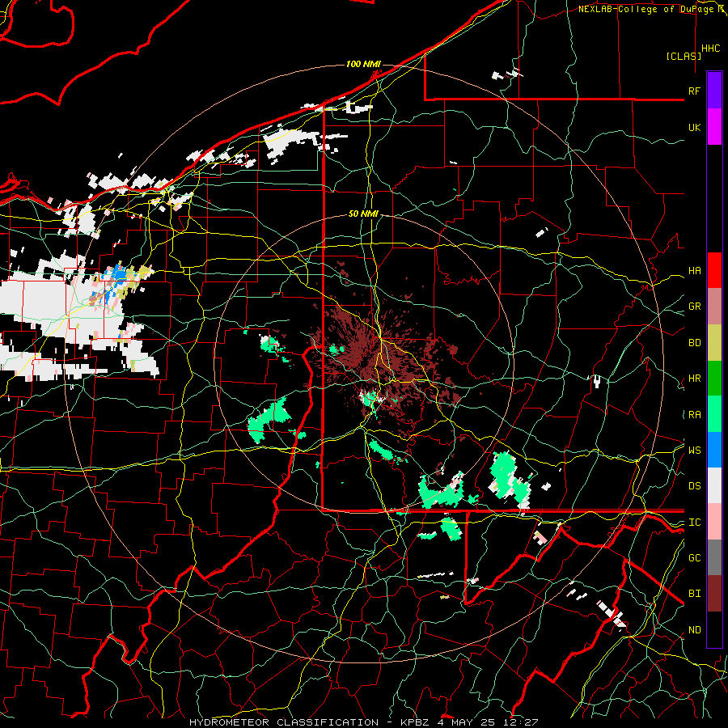Image resolution: width=728 pixels, height=728 pixels.
Task: Click the "RF" legend label
Action: 694,91
